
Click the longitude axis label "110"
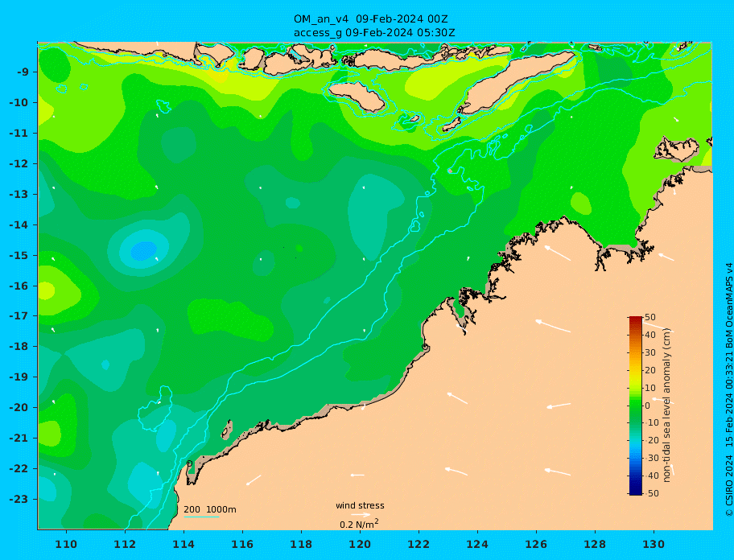click(x=66, y=544)
